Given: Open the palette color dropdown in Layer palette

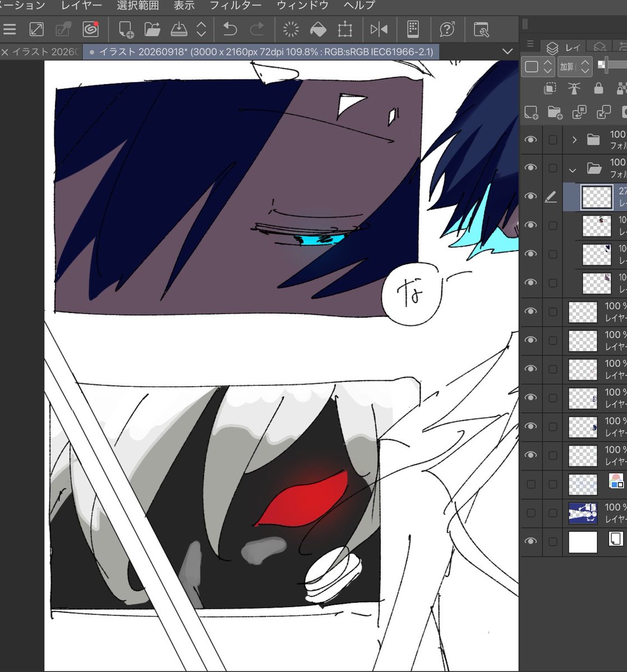Looking at the screenshot, I should pos(539,67).
